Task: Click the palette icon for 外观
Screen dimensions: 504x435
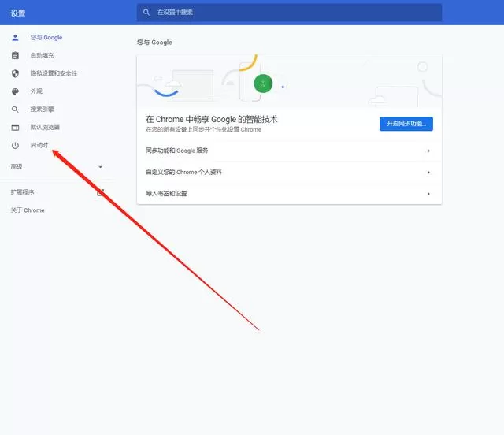Action: coord(15,91)
